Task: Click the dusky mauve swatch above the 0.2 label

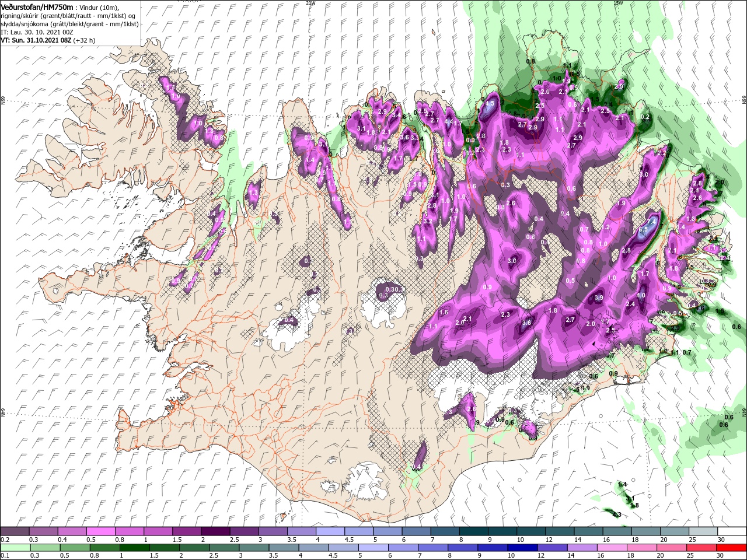Action: (x=15, y=531)
